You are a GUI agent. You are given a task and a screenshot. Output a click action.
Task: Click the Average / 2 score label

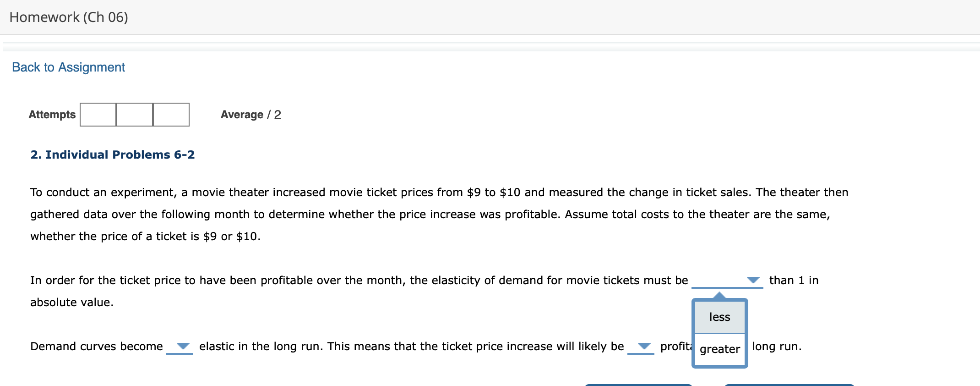(251, 115)
